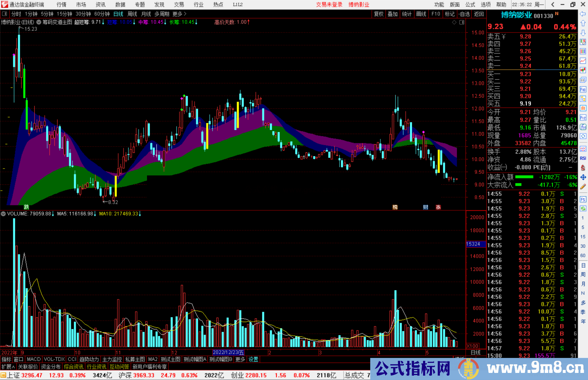Open the 行情 menu
The height and width of the screenshot is (380, 588).
pyautogui.click(x=62, y=4)
